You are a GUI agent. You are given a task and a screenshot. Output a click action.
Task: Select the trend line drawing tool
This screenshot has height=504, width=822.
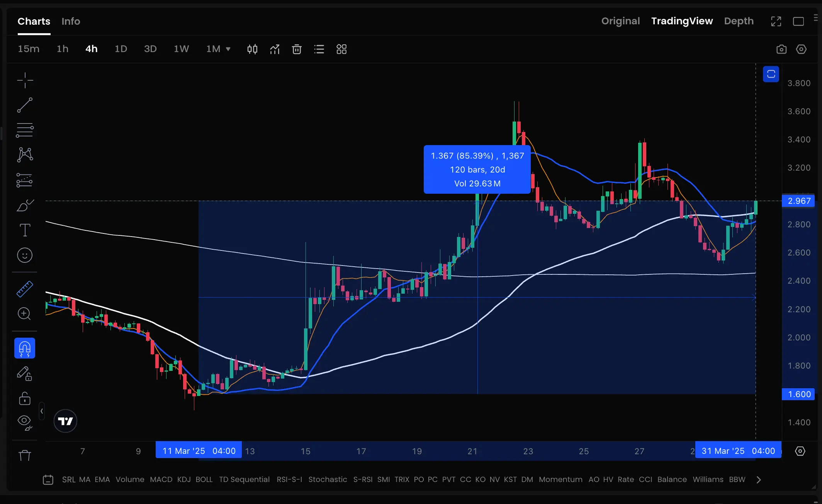pos(25,105)
